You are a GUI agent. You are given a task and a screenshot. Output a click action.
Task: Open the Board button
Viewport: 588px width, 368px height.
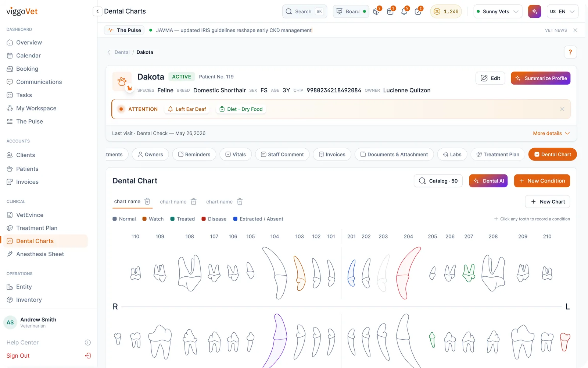click(351, 11)
